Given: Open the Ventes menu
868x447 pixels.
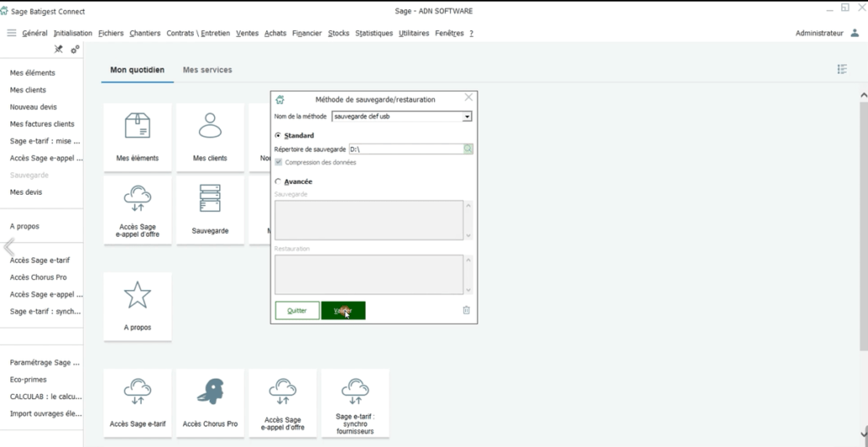Looking at the screenshot, I should pyautogui.click(x=247, y=33).
